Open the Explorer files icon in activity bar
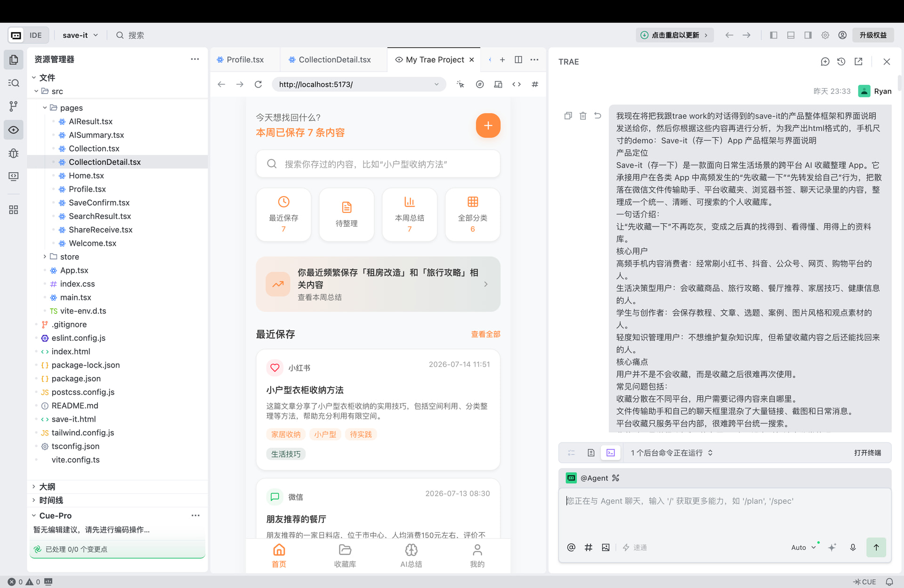Screen dimensions: 904x588 coord(14,60)
